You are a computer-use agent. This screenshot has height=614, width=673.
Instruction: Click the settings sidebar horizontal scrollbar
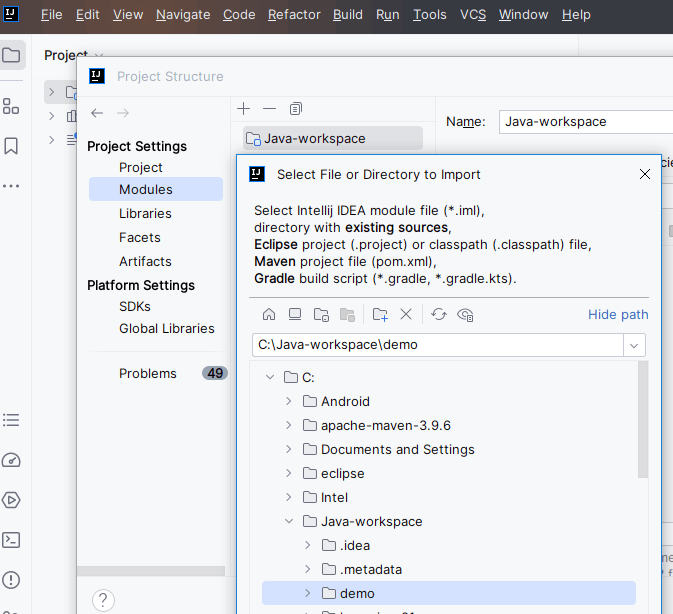(151, 571)
